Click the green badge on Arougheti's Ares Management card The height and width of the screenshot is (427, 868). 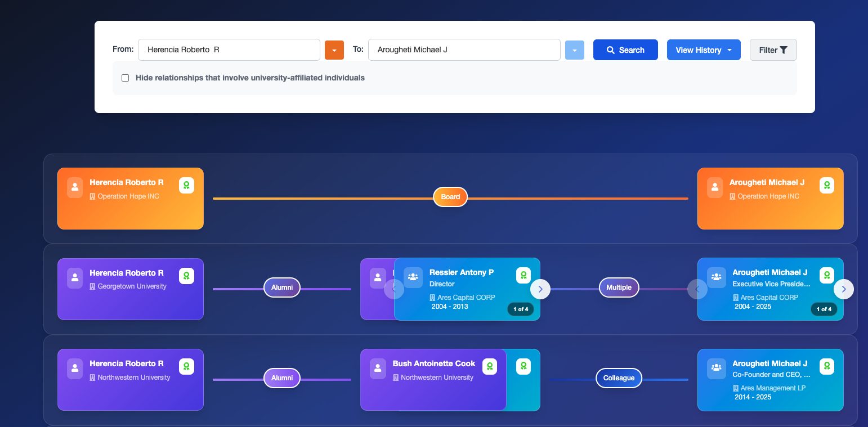coord(827,366)
